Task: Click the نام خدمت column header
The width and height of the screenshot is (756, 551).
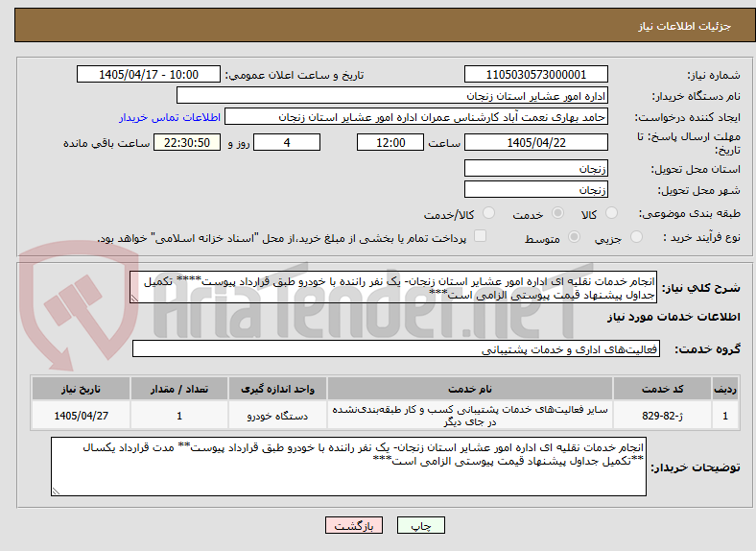Action: [469, 389]
